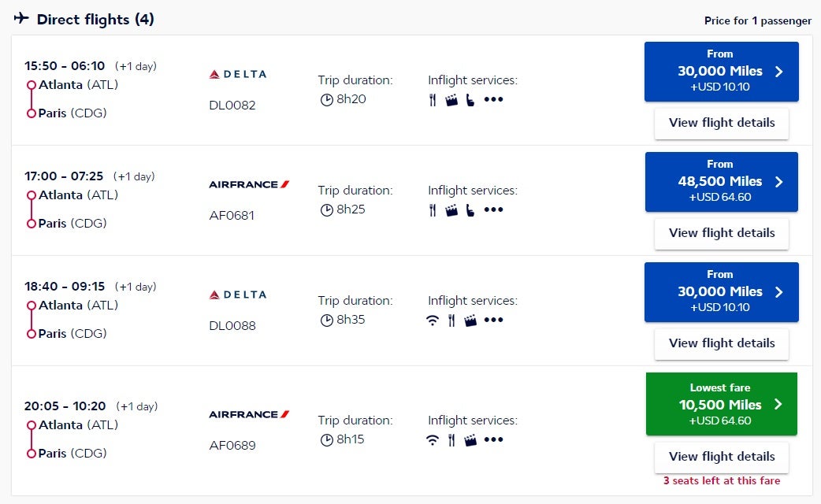Click the Air France logo for AF0689
The width and height of the screenshot is (821, 504).
[249, 414]
